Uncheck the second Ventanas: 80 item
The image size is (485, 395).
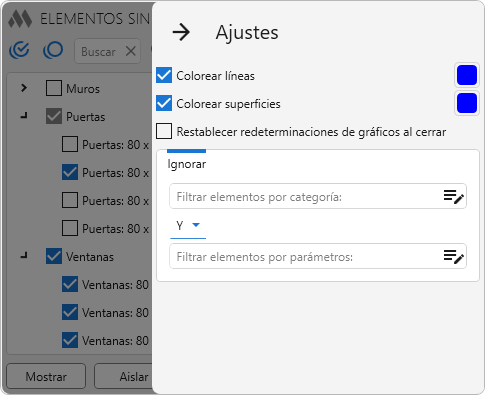[x=70, y=312]
